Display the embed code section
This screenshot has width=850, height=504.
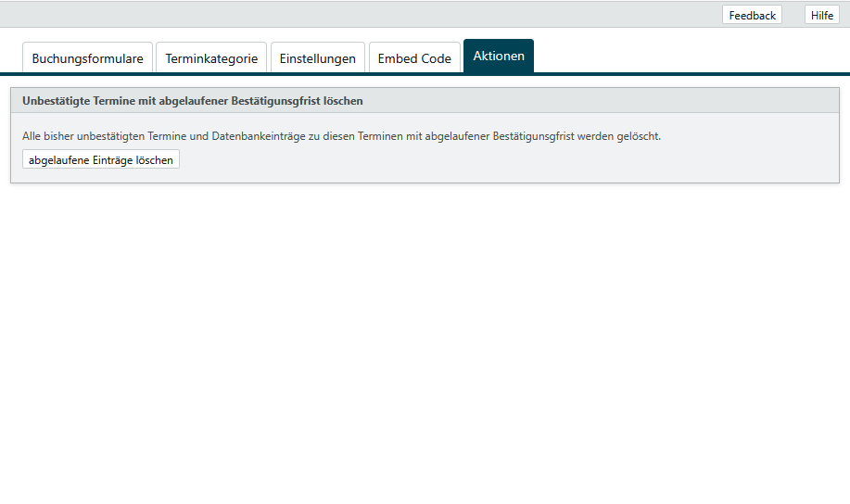click(x=414, y=57)
